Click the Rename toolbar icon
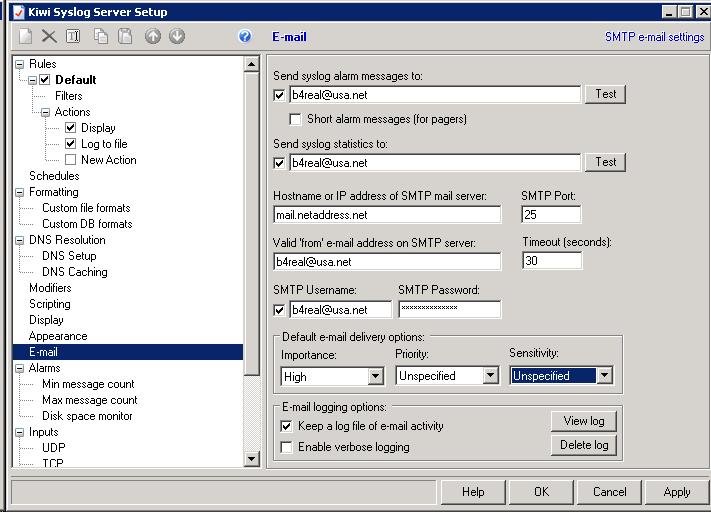 73,36
